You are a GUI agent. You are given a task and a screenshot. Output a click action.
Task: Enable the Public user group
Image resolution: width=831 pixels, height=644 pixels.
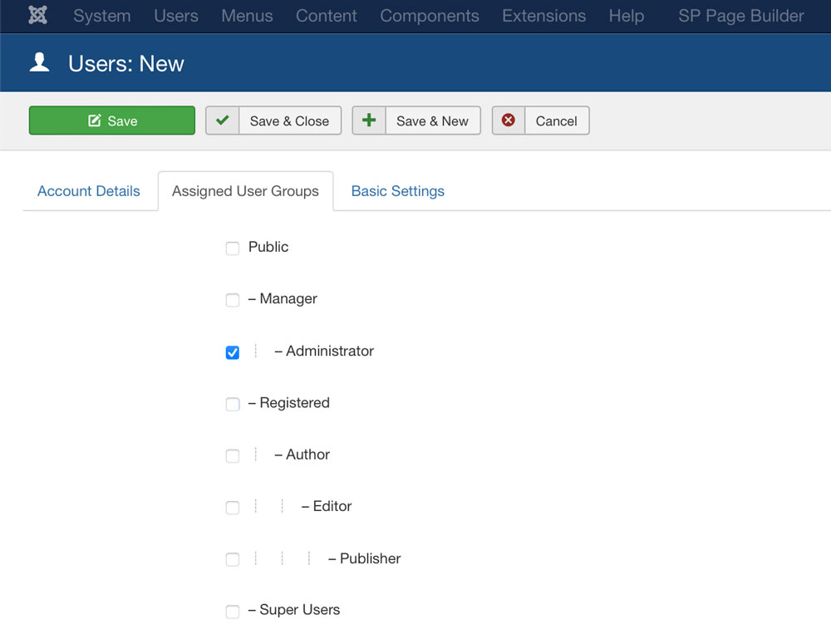click(233, 248)
